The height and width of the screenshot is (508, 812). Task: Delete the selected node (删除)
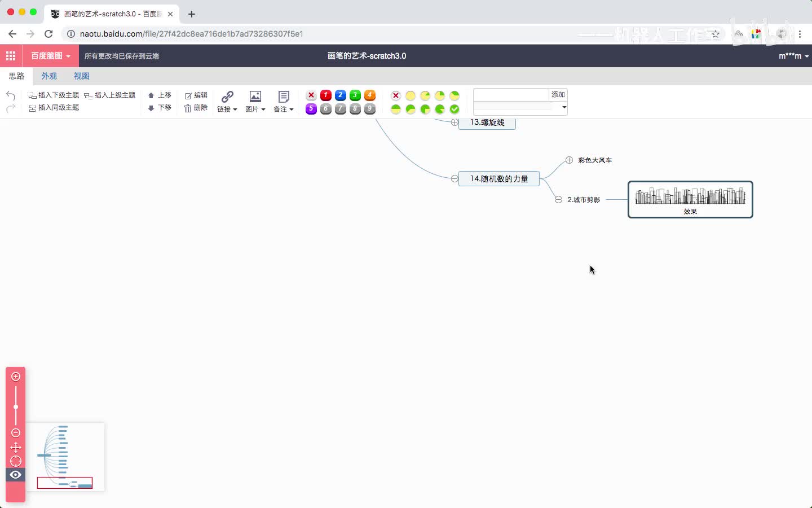tap(196, 108)
